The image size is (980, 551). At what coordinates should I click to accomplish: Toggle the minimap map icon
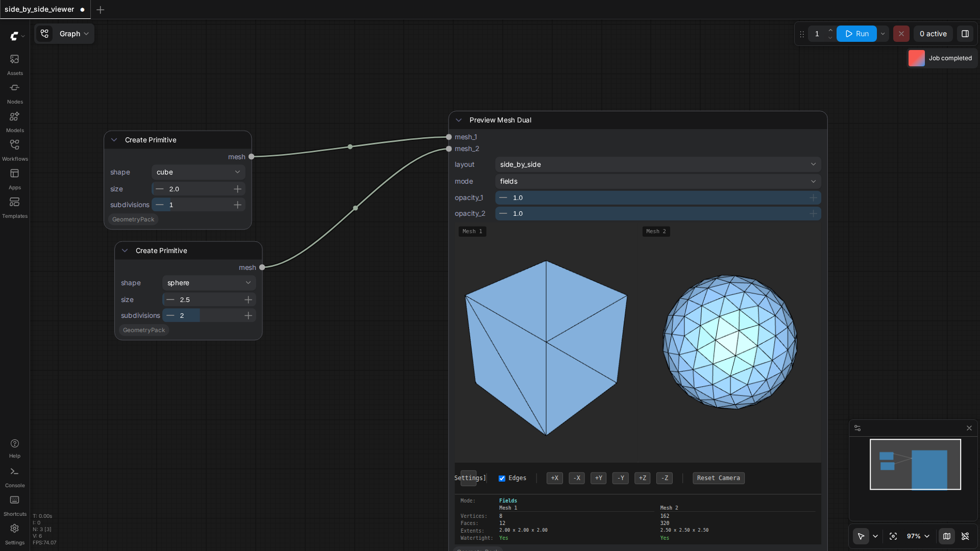click(947, 536)
